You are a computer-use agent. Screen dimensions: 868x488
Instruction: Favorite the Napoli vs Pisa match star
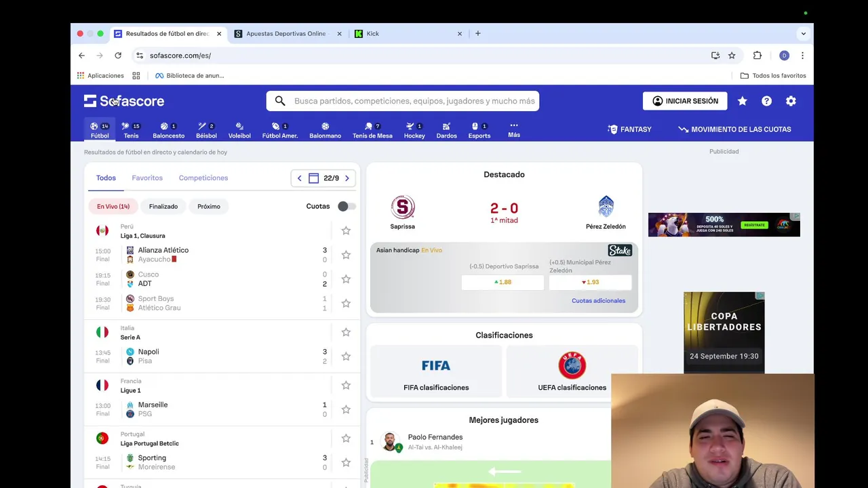(x=346, y=357)
